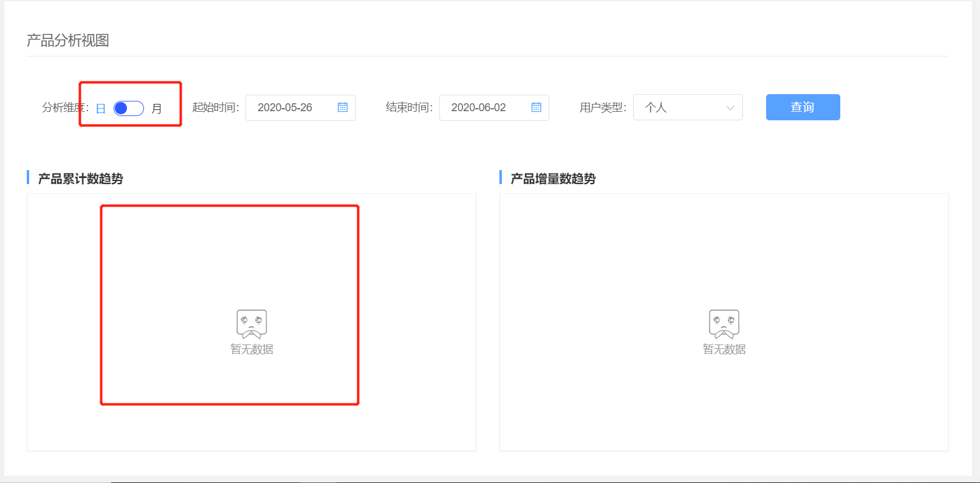The height and width of the screenshot is (483, 980).
Task: Click the 用户类型 label
Action: (x=603, y=108)
